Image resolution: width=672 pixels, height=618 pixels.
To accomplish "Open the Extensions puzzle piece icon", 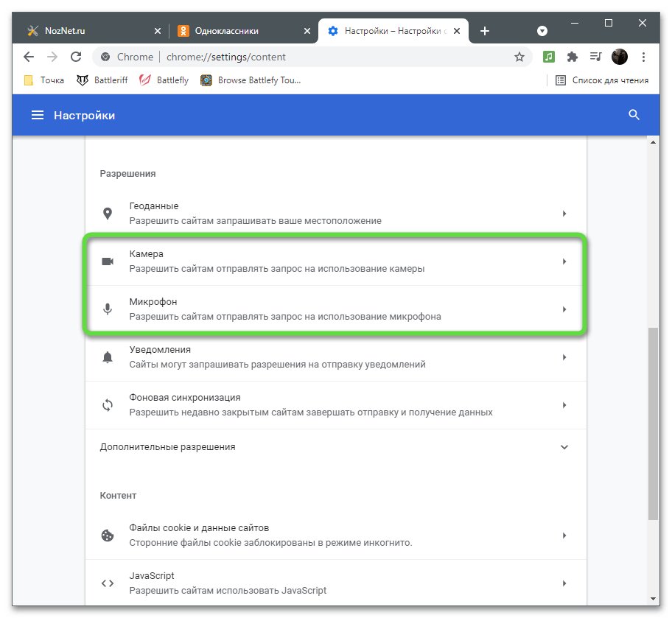I will click(572, 57).
